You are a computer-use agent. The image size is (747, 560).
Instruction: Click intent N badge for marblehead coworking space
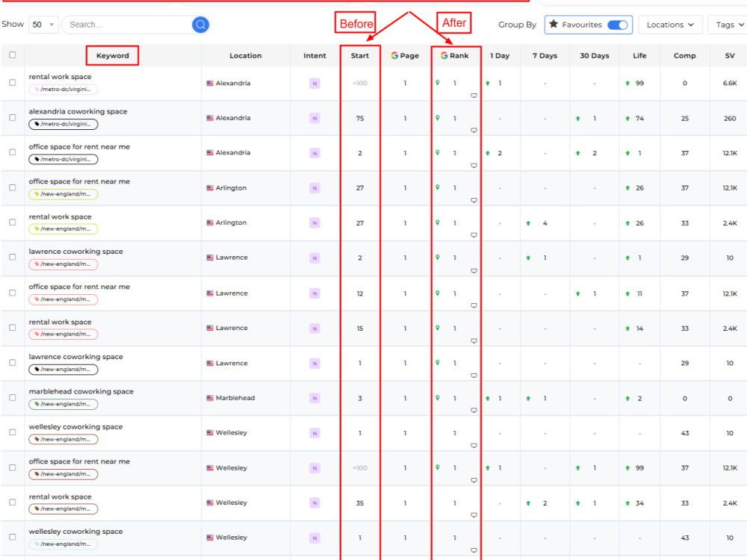click(314, 398)
